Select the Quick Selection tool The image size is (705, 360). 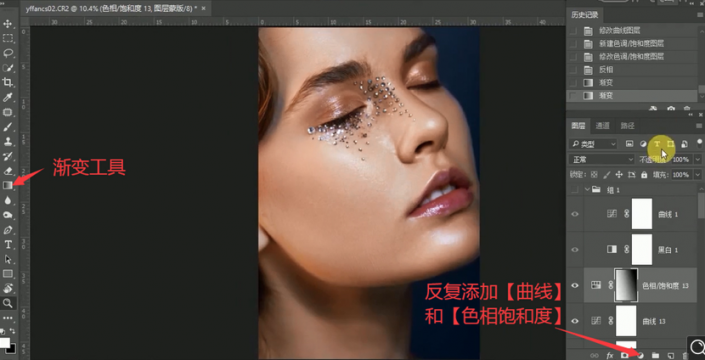(8, 68)
